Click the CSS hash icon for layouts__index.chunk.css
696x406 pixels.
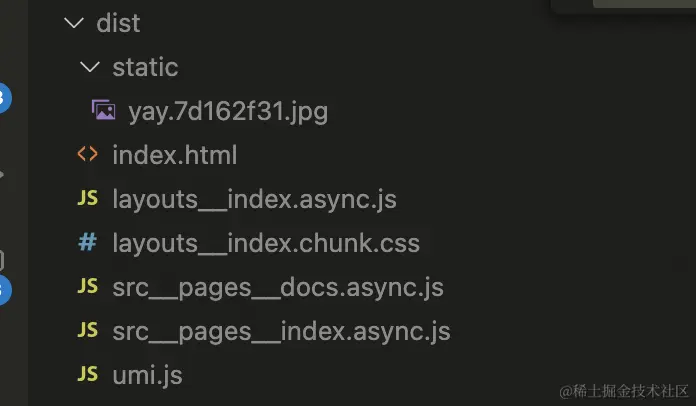point(88,243)
